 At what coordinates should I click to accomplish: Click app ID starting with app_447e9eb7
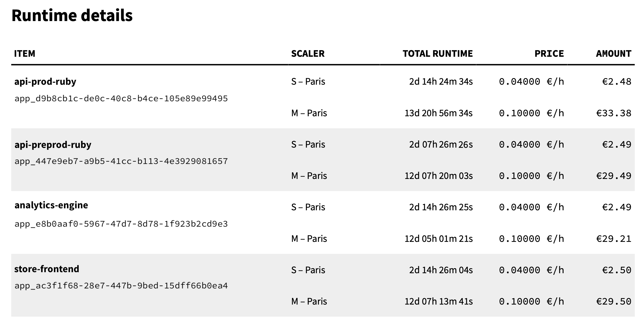click(x=121, y=161)
